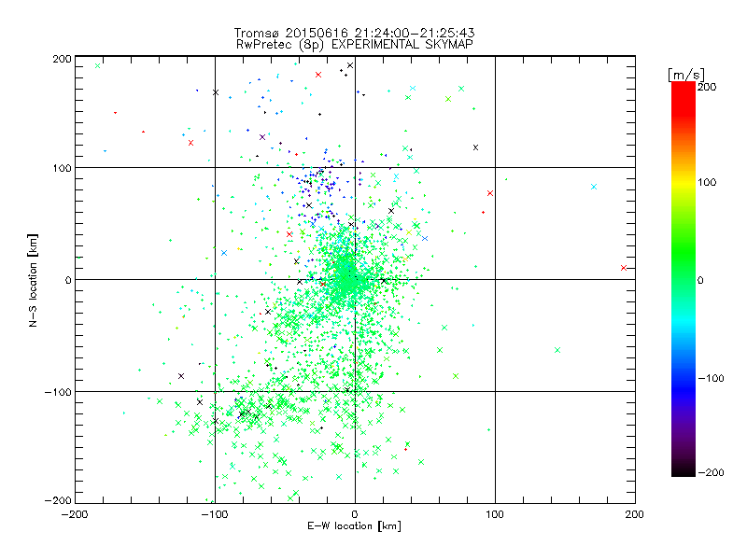Click the red X marker at far east edge
This screenshot has width=747, height=560.
click(x=624, y=268)
